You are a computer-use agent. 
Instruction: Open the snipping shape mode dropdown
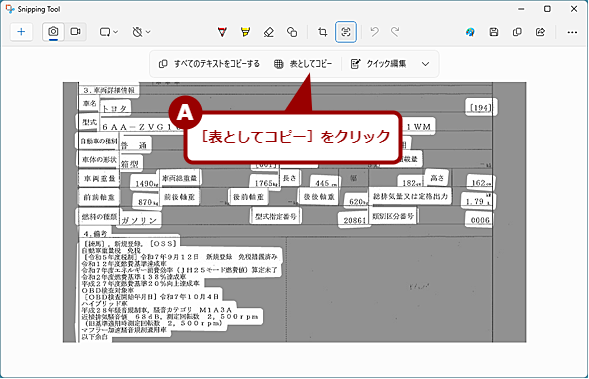(x=109, y=32)
